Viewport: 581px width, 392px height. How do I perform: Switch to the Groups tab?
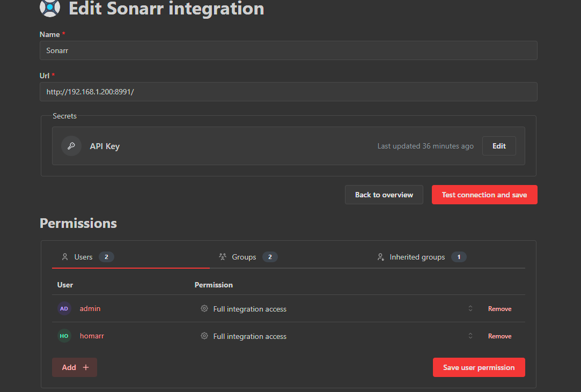pyautogui.click(x=289, y=257)
